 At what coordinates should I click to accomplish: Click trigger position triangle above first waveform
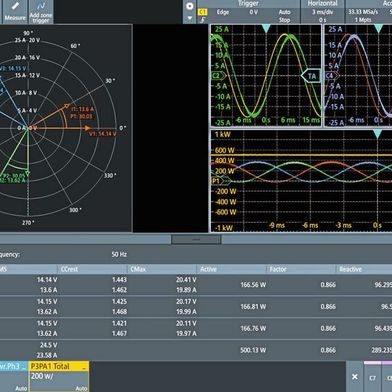click(266, 28)
